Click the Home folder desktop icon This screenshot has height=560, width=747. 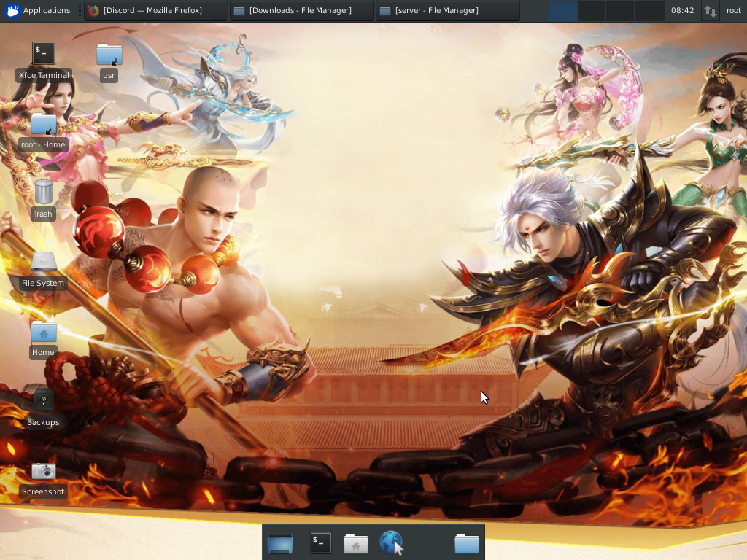(x=43, y=332)
